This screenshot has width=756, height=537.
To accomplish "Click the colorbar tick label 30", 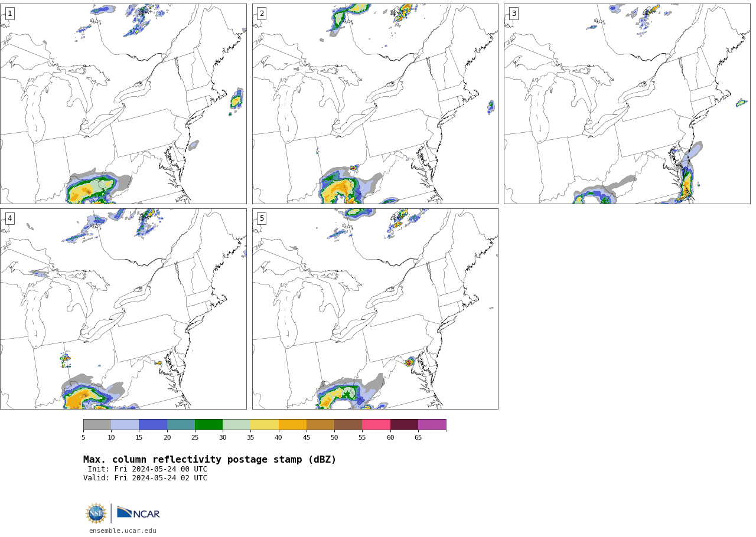I will 223,437.
